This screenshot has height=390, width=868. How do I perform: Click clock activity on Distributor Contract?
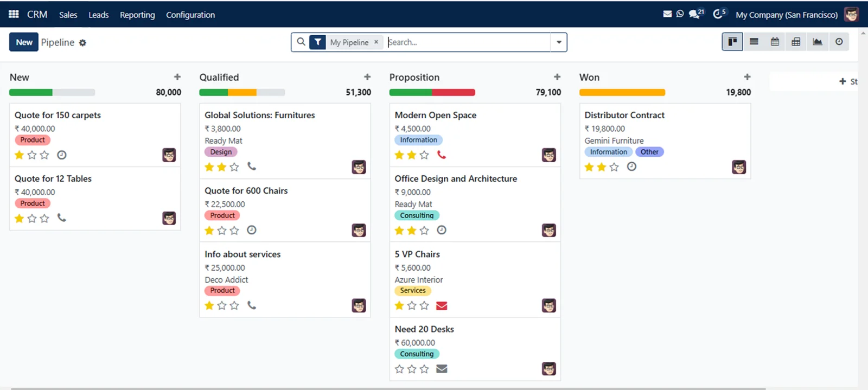[631, 167]
